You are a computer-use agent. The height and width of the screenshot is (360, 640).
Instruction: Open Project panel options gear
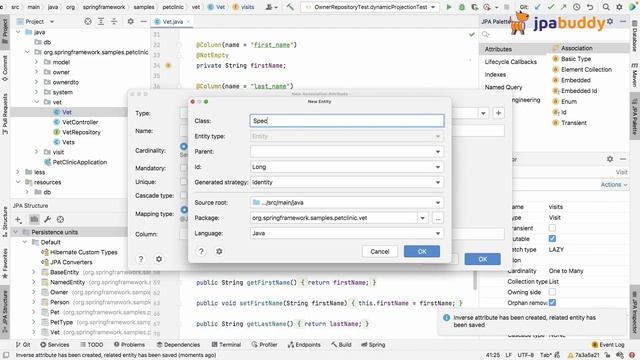pos(131,21)
